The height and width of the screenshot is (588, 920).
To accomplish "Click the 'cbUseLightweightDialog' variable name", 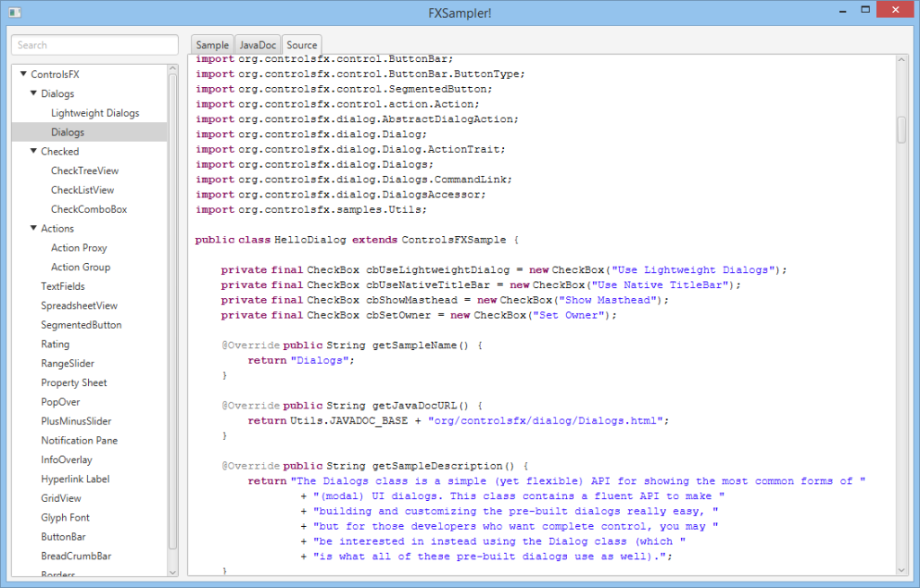I will coord(438,269).
